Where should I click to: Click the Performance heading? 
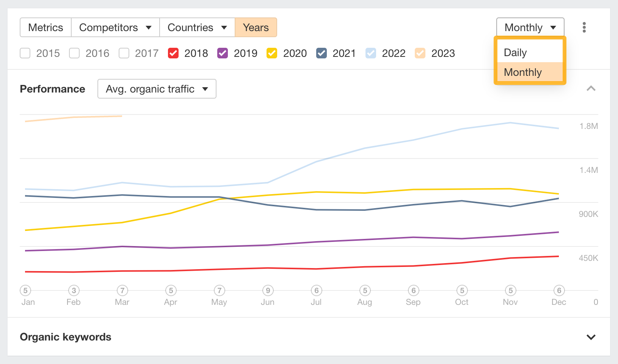52,89
